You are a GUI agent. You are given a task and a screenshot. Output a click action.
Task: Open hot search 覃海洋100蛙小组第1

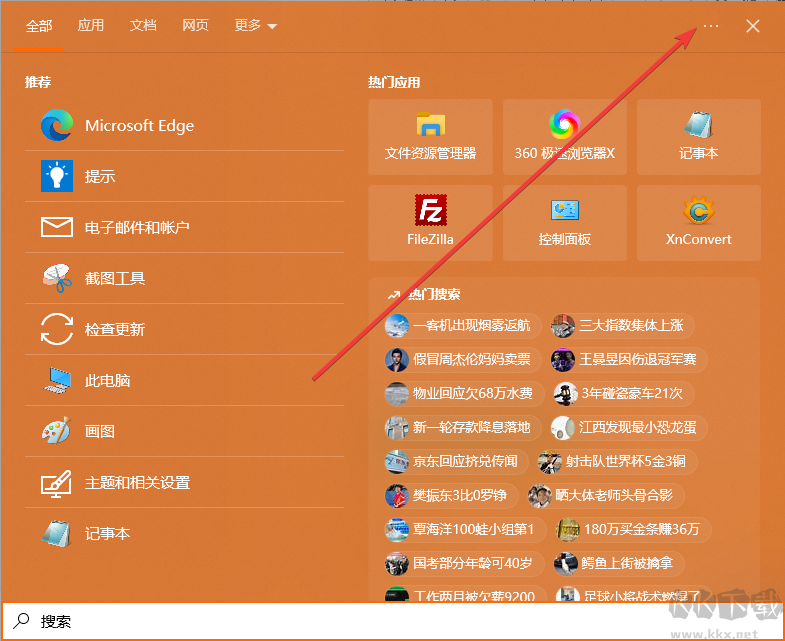coord(465,530)
